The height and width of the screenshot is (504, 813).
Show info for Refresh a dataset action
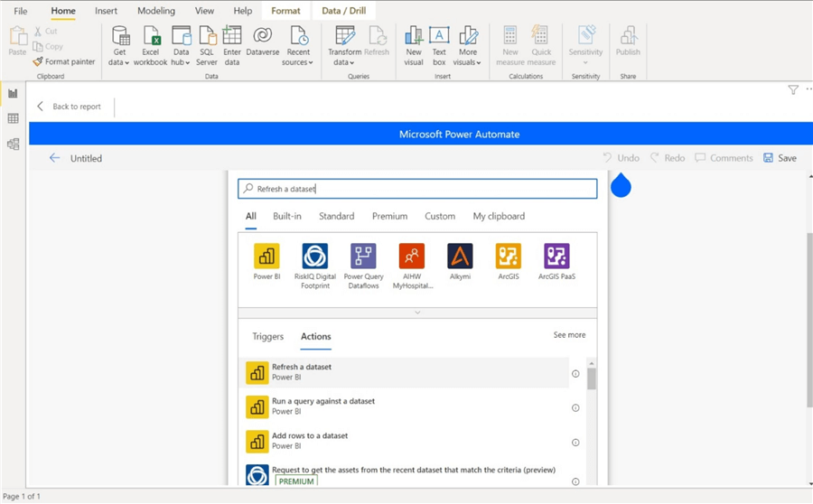(575, 373)
